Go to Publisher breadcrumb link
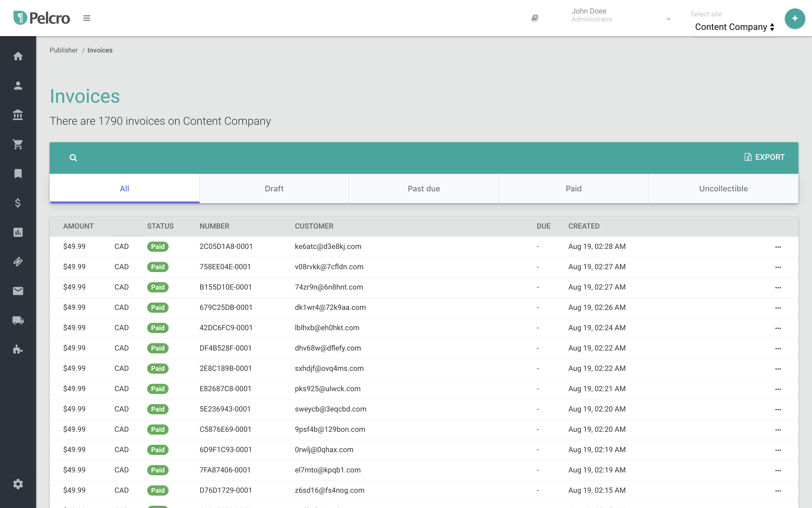Viewport: 812px width, 508px height. tap(64, 50)
